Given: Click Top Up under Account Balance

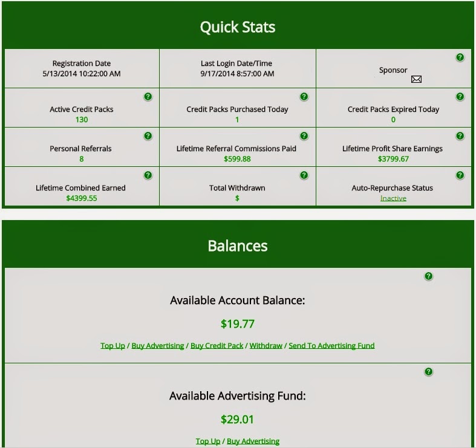Looking at the screenshot, I should pos(112,346).
